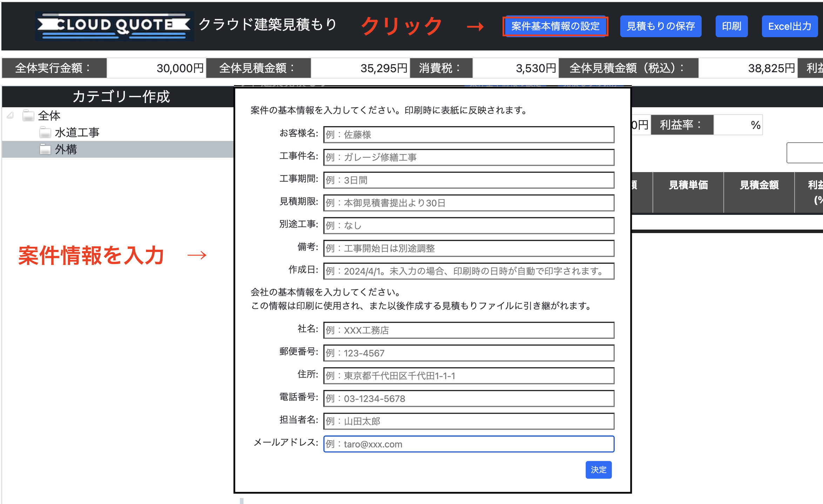This screenshot has height=504, width=823.
Task: Click the 全体 folder icon
Action: (x=28, y=115)
